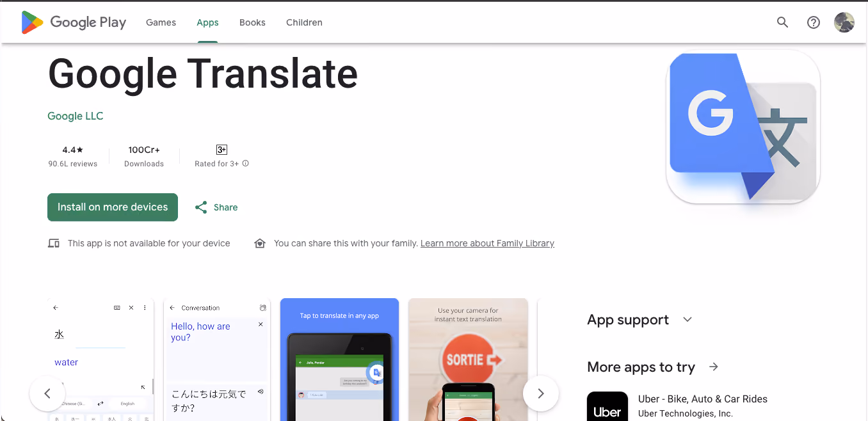Viewport: 868px width, 421px height.
Task: Click the Google Translate app icon
Action: [x=743, y=127]
